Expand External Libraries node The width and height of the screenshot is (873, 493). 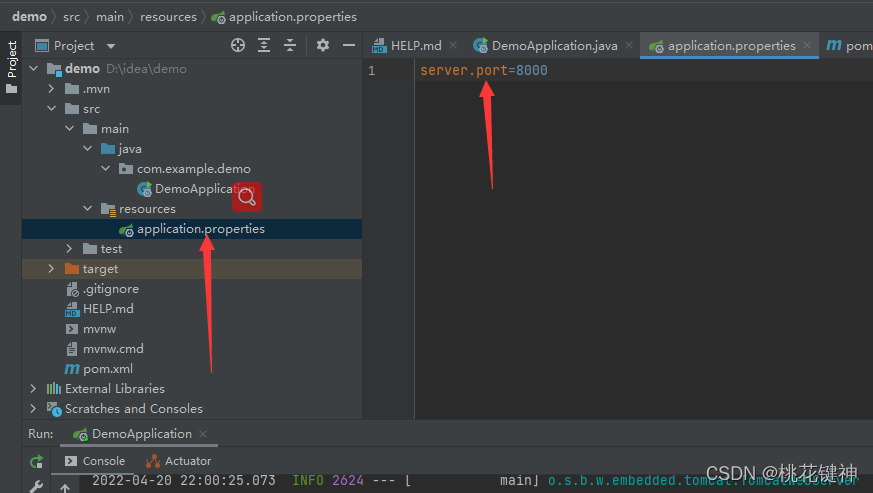tap(33, 388)
